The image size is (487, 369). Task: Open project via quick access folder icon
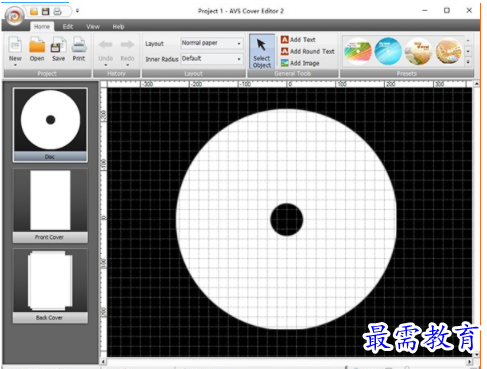click(x=34, y=12)
